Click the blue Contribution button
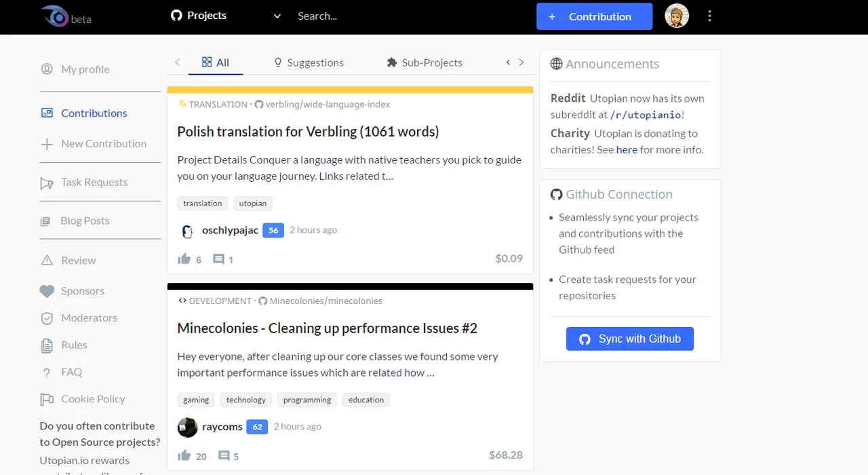868x475 pixels. click(595, 16)
